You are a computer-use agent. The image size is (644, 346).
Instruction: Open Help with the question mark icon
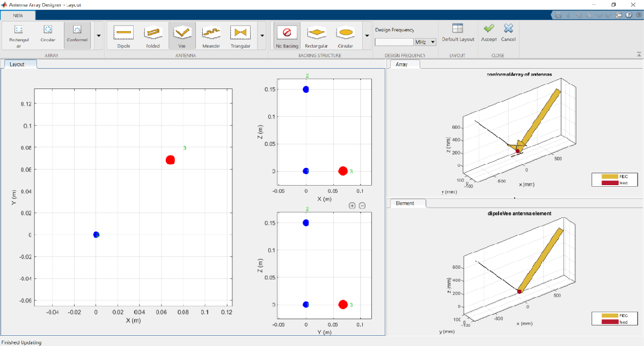click(628, 16)
